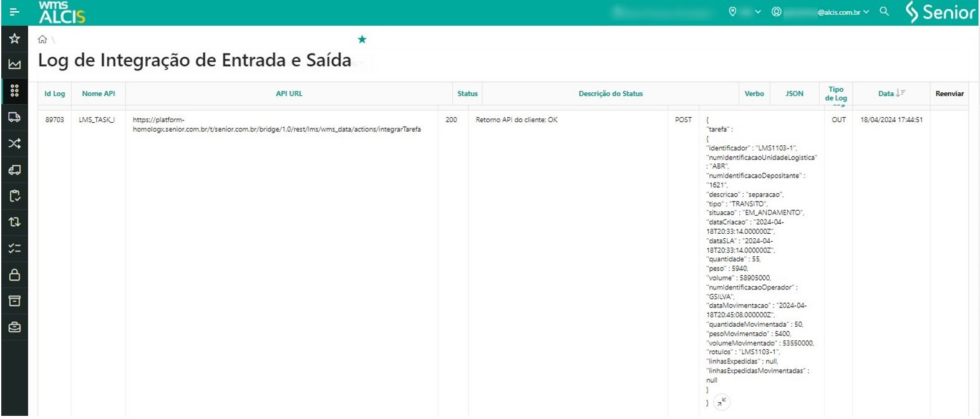The height and width of the screenshot is (419, 980).
Task: Sort by the API URL column header
Action: 289,94
